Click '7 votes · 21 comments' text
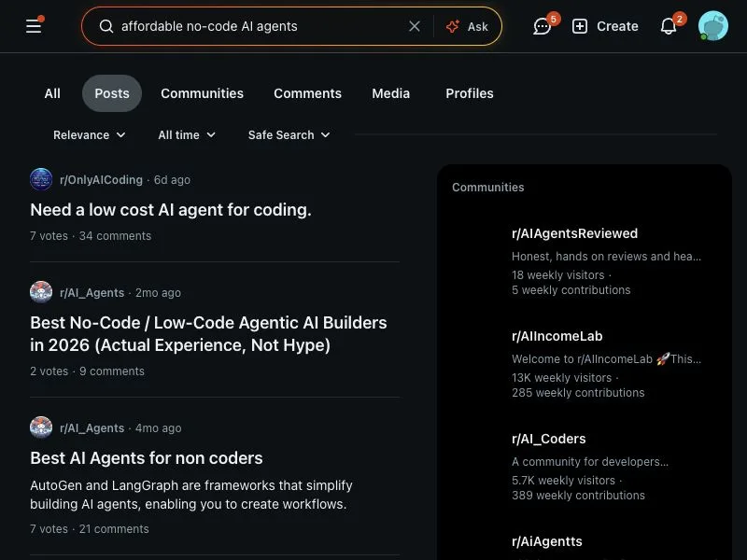The height and width of the screenshot is (560, 747). pos(90,528)
